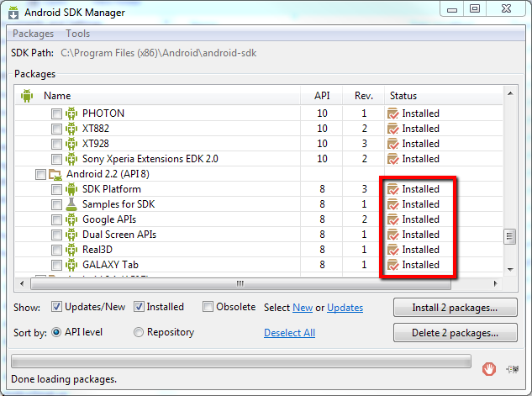
Task: Toggle the Updates/New checkbox
Action: [57, 307]
